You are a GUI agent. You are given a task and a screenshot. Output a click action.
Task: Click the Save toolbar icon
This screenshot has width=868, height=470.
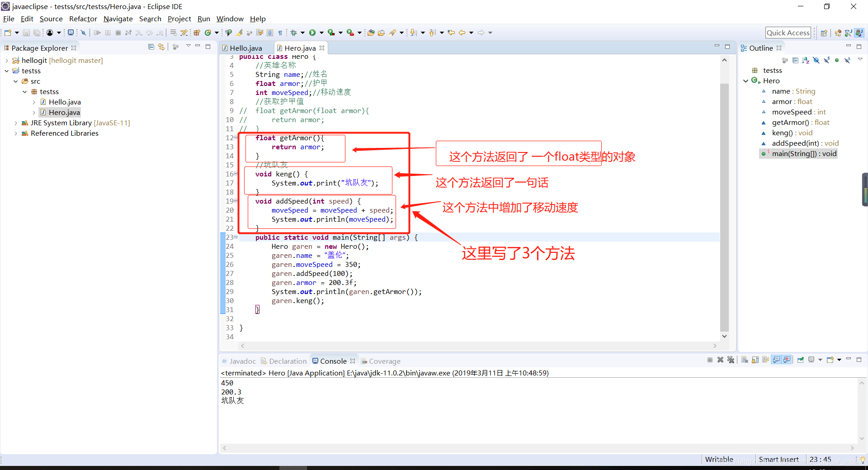[x=26, y=33]
